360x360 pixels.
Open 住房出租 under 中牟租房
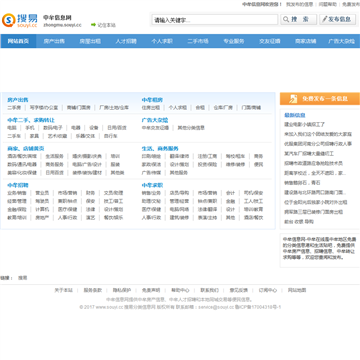151,108
